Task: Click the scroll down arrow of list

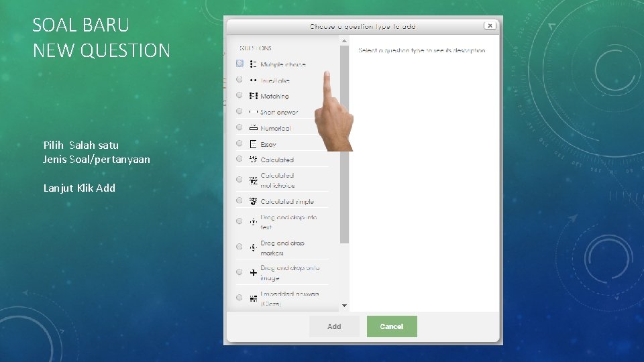Action: coord(344,306)
